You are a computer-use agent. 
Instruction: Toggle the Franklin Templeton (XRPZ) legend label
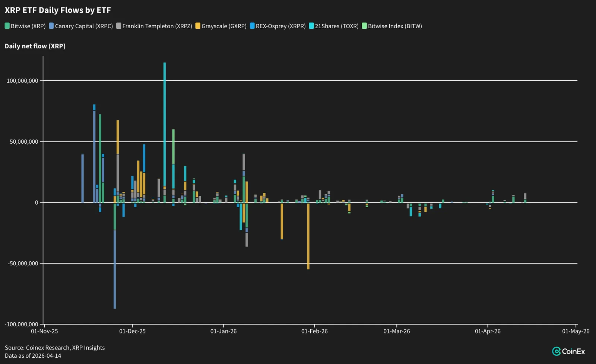[157, 26]
